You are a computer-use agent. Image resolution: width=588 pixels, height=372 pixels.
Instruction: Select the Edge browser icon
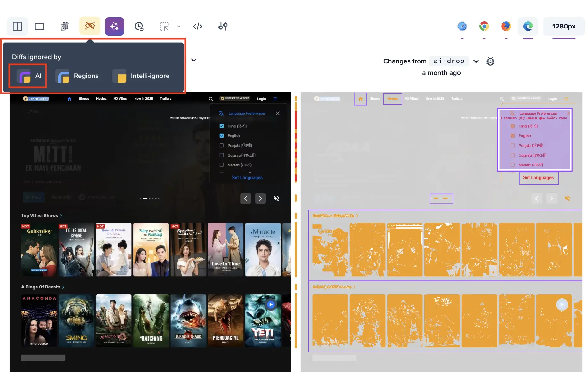(x=528, y=26)
